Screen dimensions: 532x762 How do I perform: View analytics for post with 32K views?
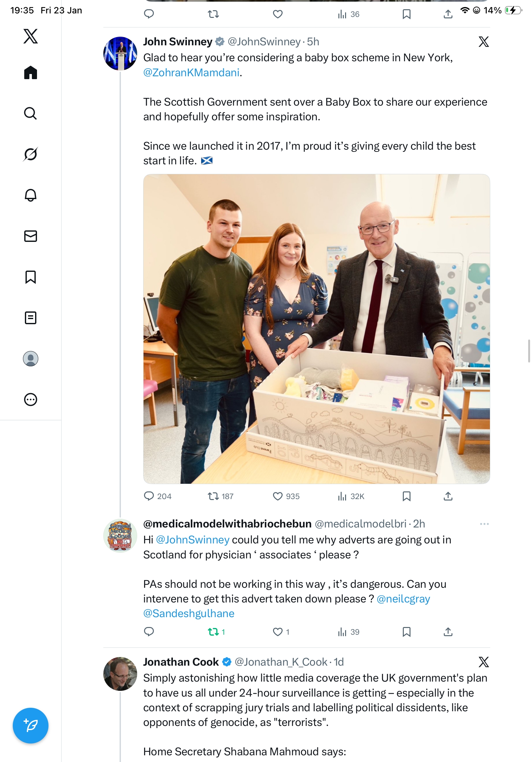pos(351,496)
